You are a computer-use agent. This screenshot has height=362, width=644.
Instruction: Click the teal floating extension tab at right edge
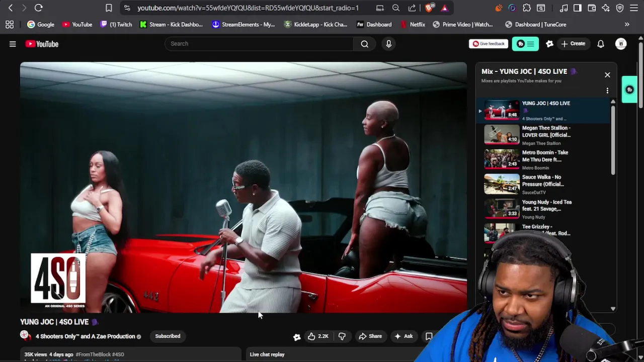[629, 89]
